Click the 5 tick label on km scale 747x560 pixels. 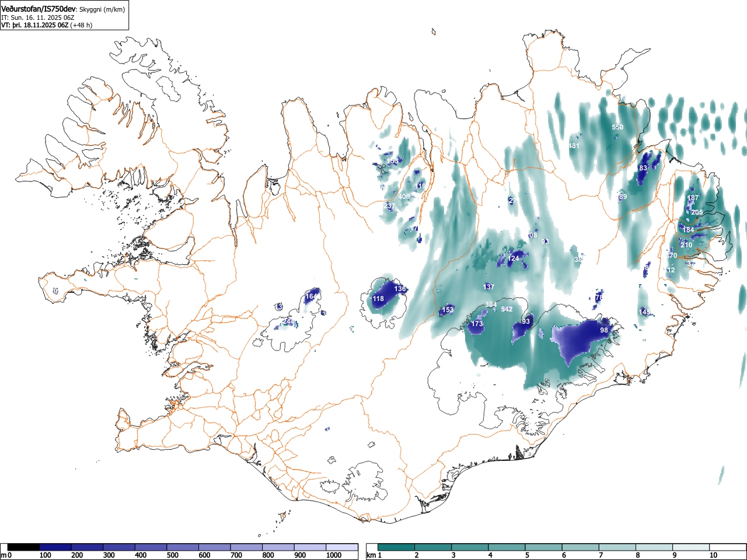[527, 555]
